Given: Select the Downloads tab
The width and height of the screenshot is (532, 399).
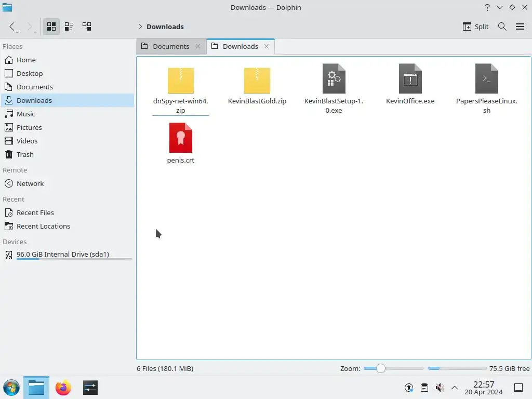Looking at the screenshot, I should (241, 46).
